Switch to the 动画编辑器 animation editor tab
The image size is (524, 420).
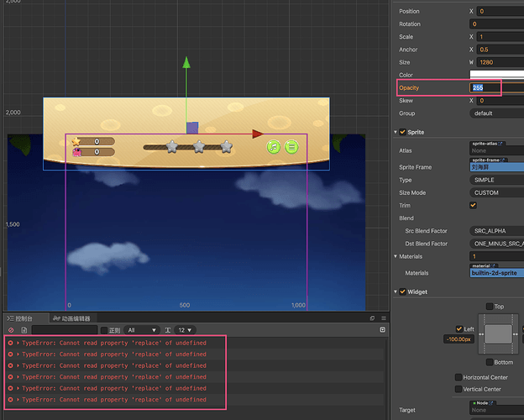click(71, 318)
